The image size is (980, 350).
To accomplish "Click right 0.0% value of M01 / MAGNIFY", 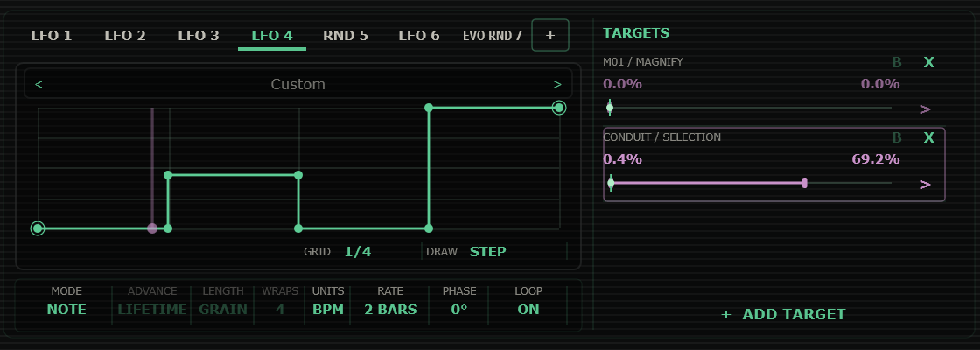I will pyautogui.click(x=880, y=84).
